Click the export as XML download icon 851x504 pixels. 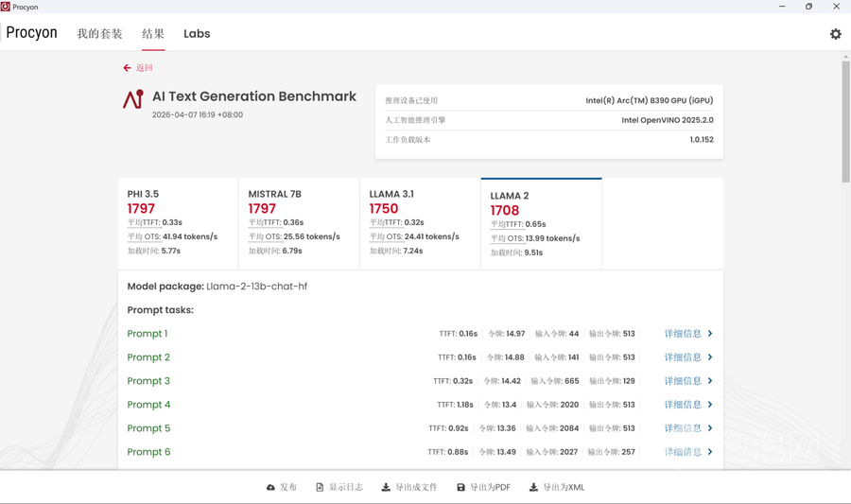tap(533, 488)
